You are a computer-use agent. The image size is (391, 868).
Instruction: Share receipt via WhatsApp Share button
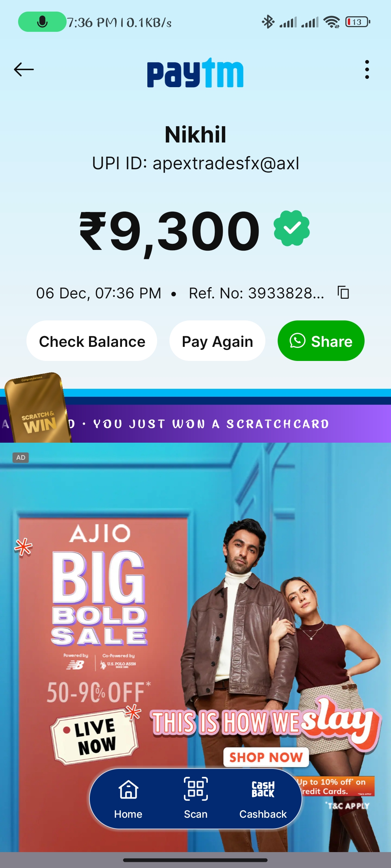point(321,341)
